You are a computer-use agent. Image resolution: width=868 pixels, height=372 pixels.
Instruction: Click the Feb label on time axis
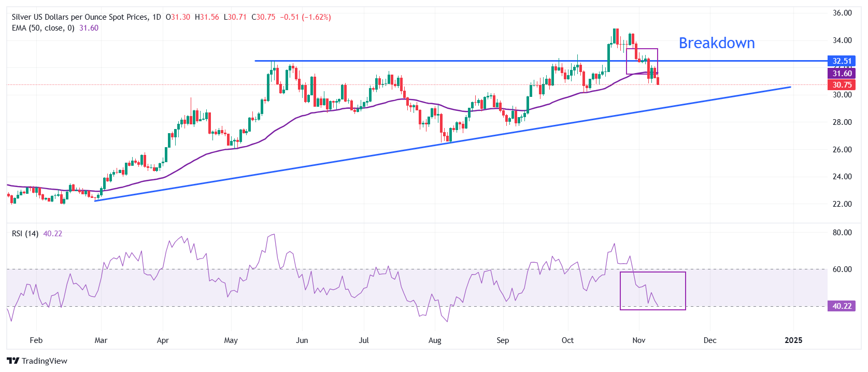(x=36, y=340)
